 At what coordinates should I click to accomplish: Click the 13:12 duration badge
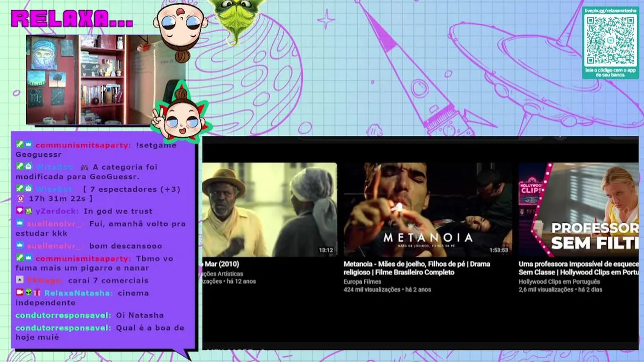click(x=326, y=250)
